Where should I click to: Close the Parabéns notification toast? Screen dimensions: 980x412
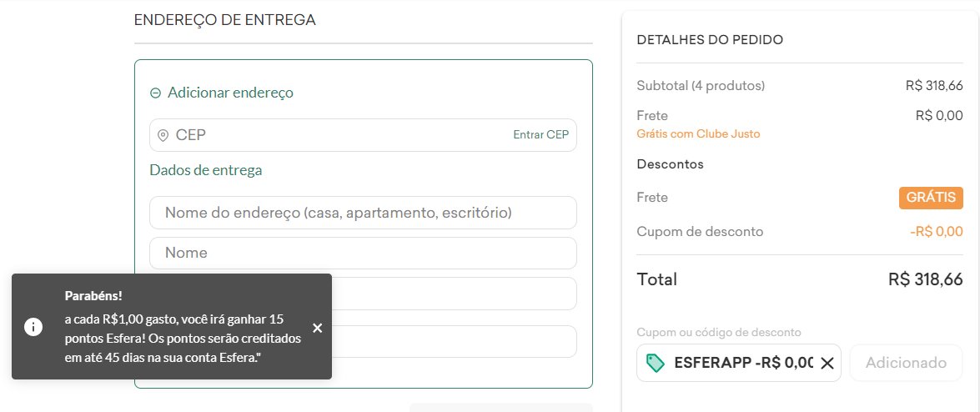[x=318, y=328]
